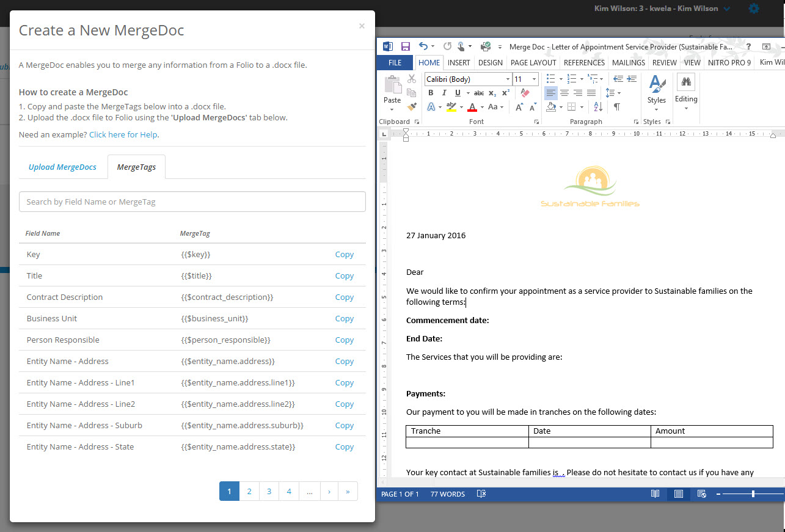785x532 pixels.
Task: Toggle Bold formatting
Action: point(431,93)
